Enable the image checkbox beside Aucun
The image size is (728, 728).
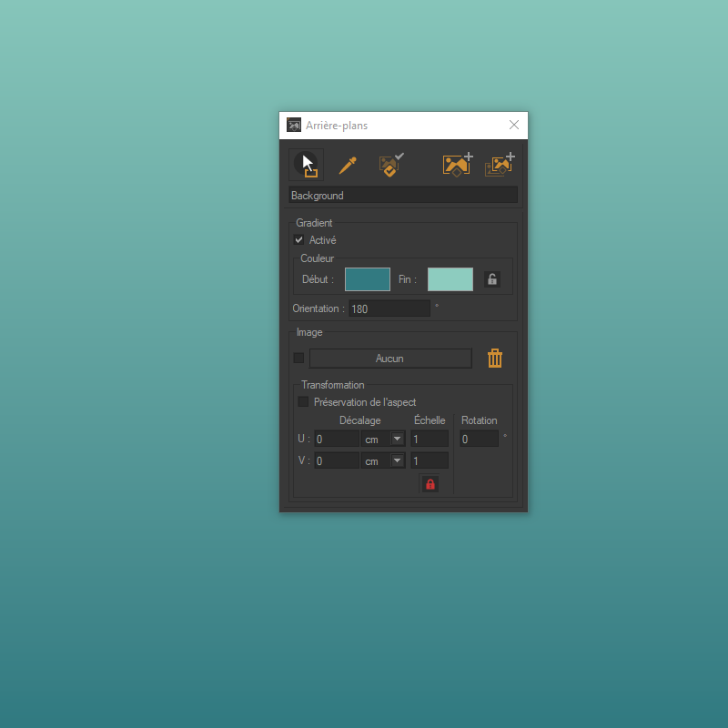tap(298, 358)
